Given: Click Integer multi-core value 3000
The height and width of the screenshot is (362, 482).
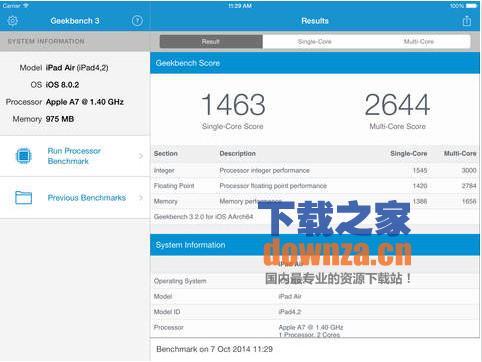Looking at the screenshot, I should pyautogui.click(x=469, y=170).
